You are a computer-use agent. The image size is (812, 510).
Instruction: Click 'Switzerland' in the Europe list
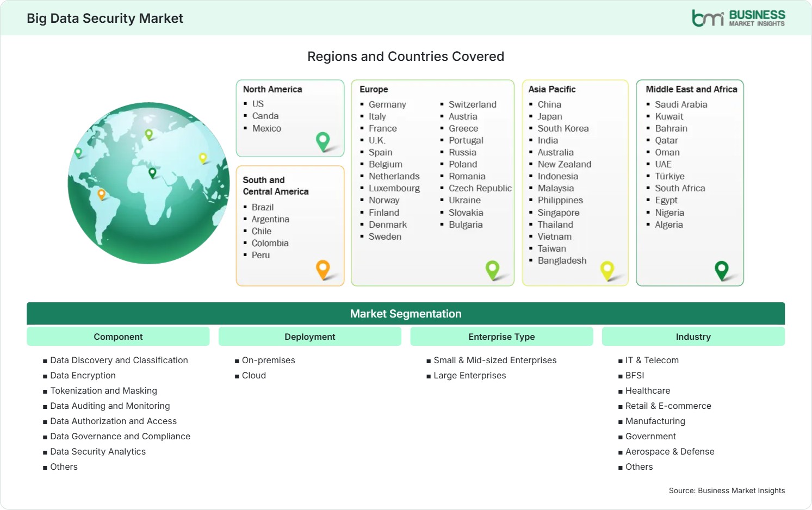473,104
